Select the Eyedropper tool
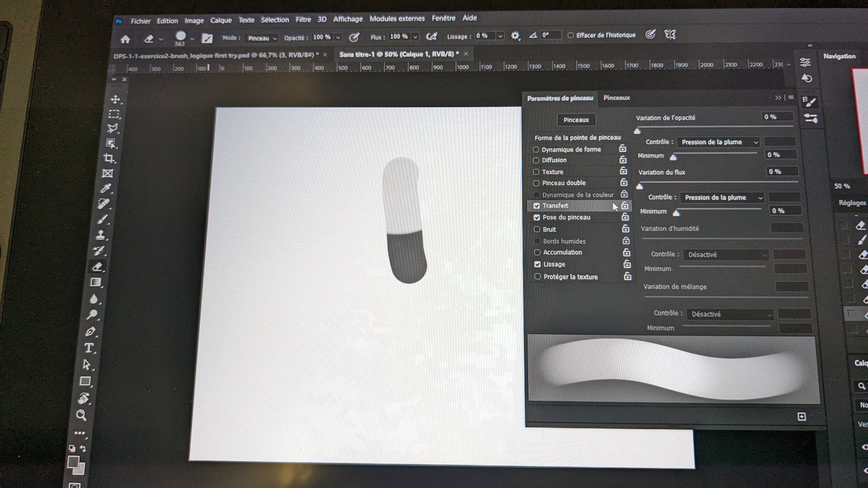 pyautogui.click(x=106, y=188)
